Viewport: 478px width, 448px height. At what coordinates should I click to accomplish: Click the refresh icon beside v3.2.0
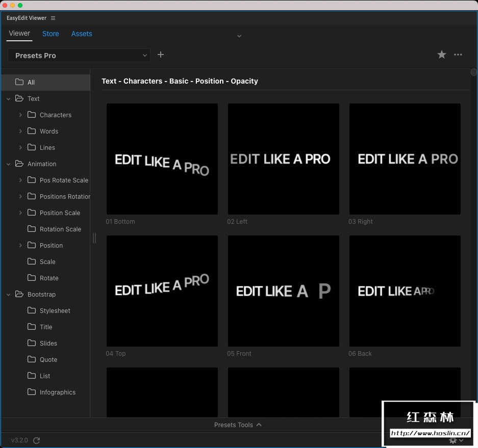pyautogui.click(x=37, y=440)
